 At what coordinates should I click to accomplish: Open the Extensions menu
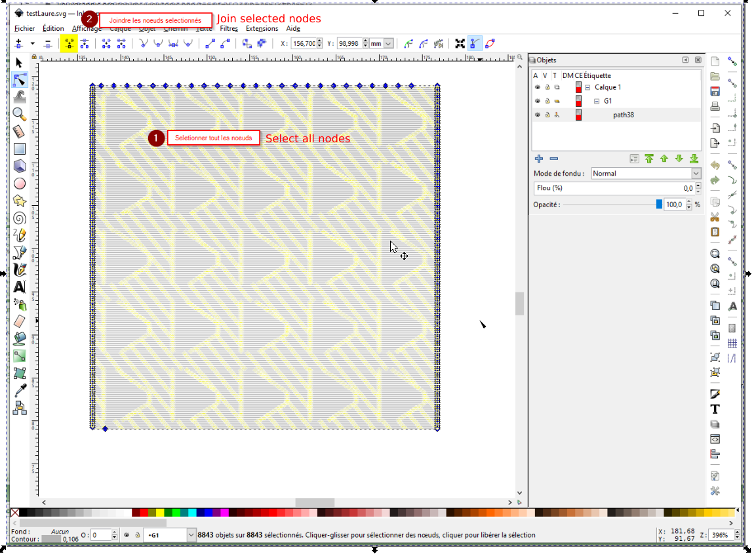tap(262, 28)
